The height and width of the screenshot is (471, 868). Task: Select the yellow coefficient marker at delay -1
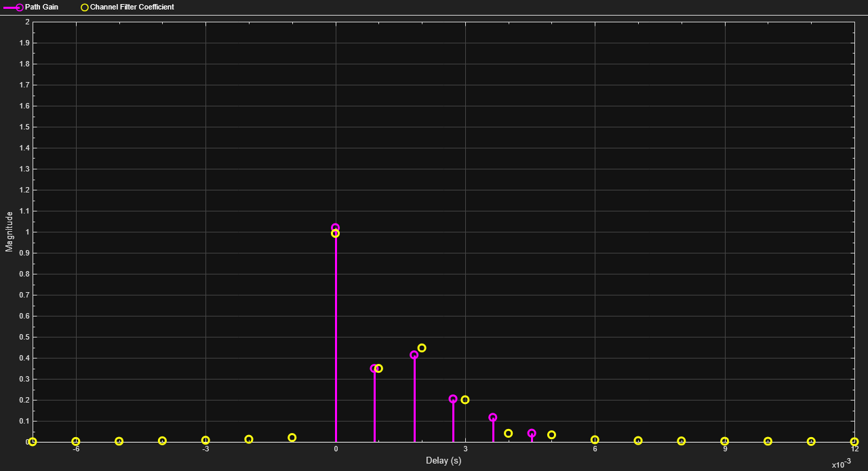[292, 438]
